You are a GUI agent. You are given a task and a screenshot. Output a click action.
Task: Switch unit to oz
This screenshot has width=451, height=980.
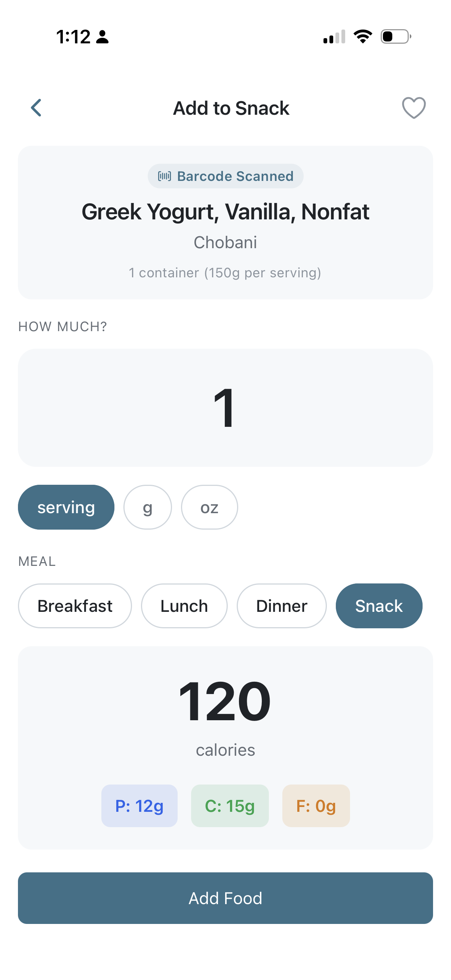(209, 507)
